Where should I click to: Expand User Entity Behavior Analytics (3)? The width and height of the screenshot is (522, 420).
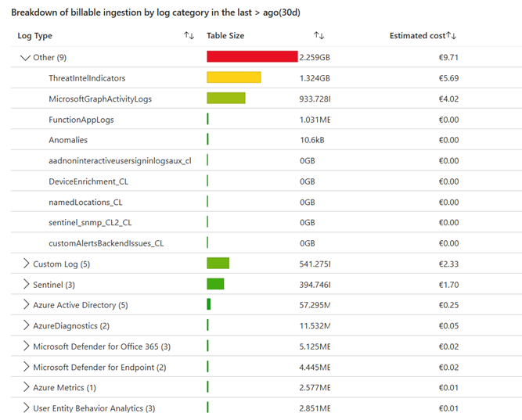(26, 407)
